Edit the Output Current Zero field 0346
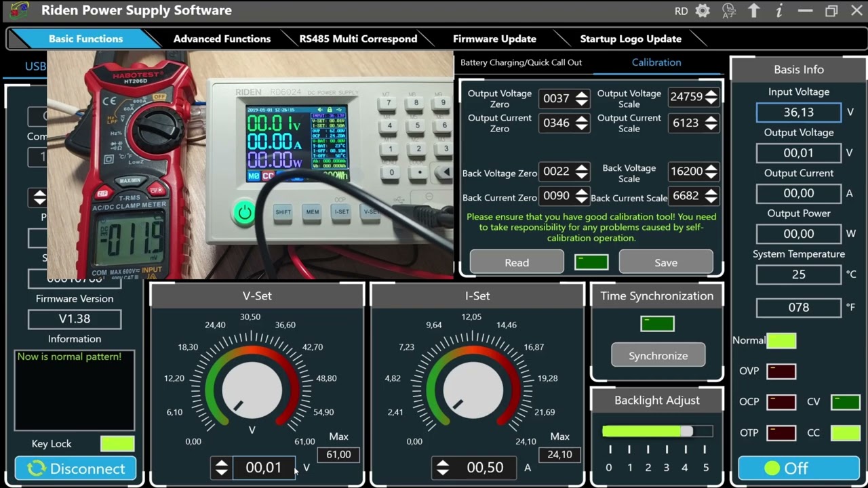The image size is (868, 488). tap(557, 123)
